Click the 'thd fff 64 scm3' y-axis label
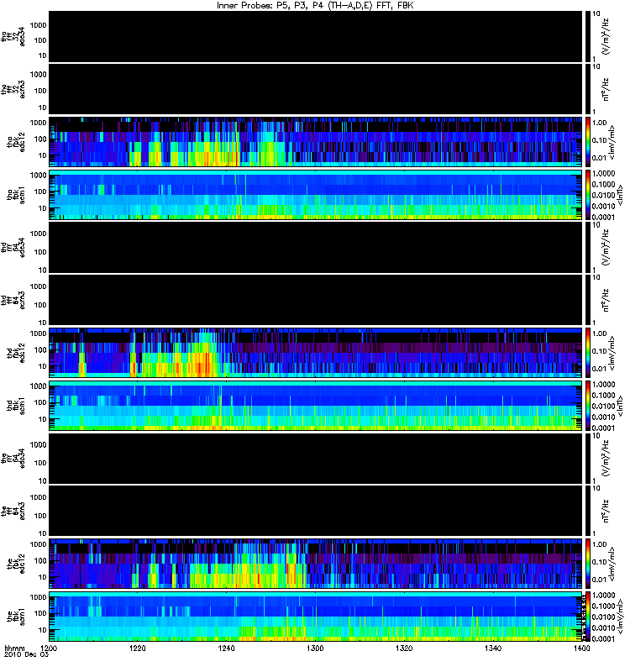Screen dimensions: 630x672 point(13,300)
